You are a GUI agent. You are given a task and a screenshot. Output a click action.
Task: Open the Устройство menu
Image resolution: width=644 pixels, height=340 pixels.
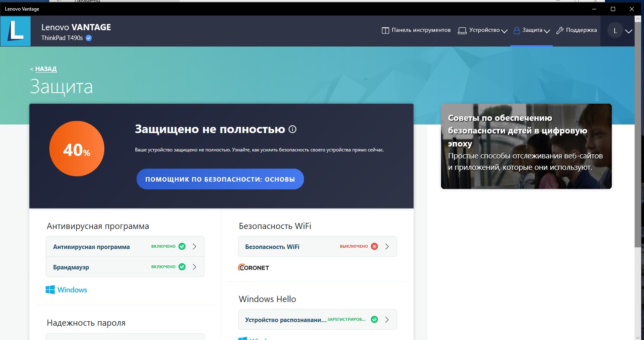click(483, 30)
